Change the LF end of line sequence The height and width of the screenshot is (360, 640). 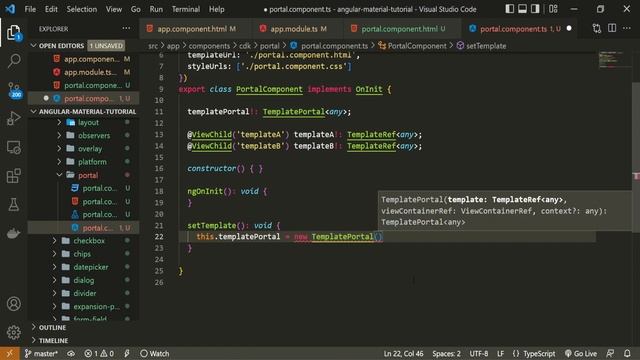click(x=500, y=353)
